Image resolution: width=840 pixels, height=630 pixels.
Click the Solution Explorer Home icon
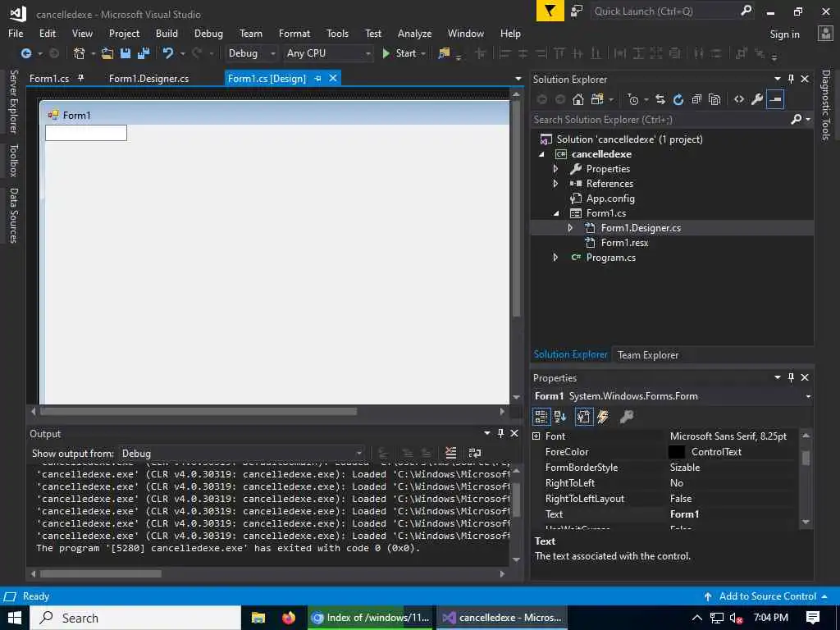coord(577,99)
